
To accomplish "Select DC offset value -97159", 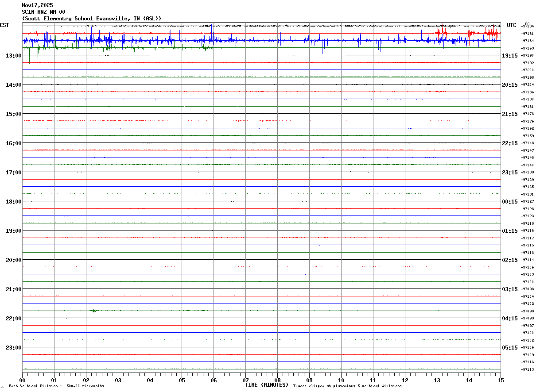I will 528,136.
